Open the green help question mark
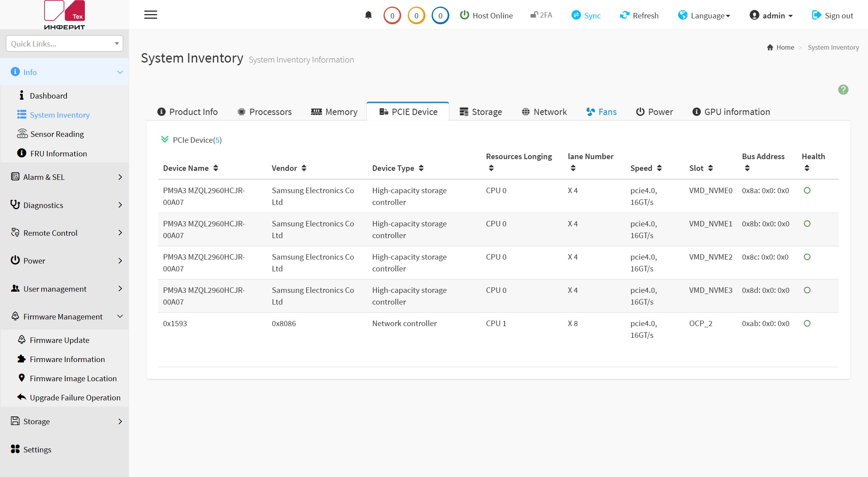Screen dimensions: 868x477 [843, 90]
